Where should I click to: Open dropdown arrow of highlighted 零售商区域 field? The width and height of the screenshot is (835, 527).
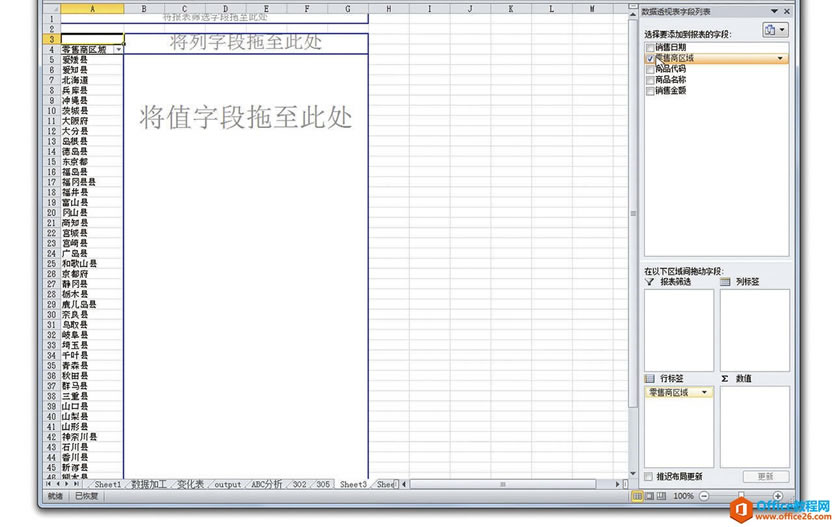[780, 59]
